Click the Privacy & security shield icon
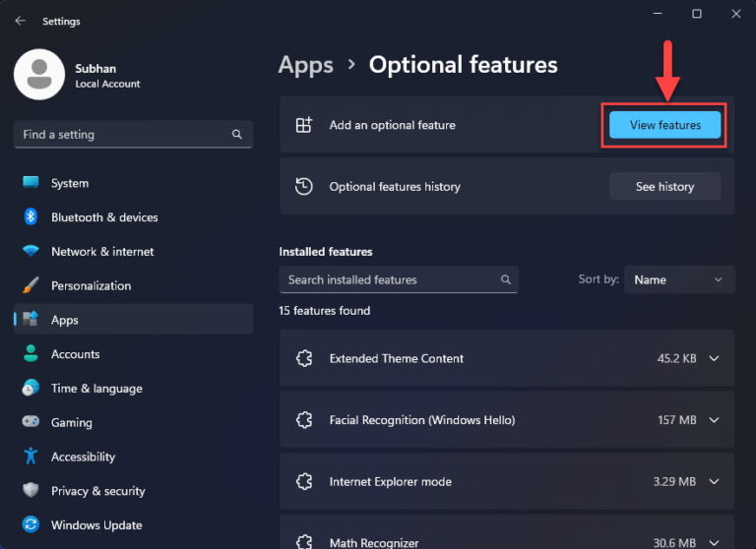Screen dimensions: 756x549 31,491
